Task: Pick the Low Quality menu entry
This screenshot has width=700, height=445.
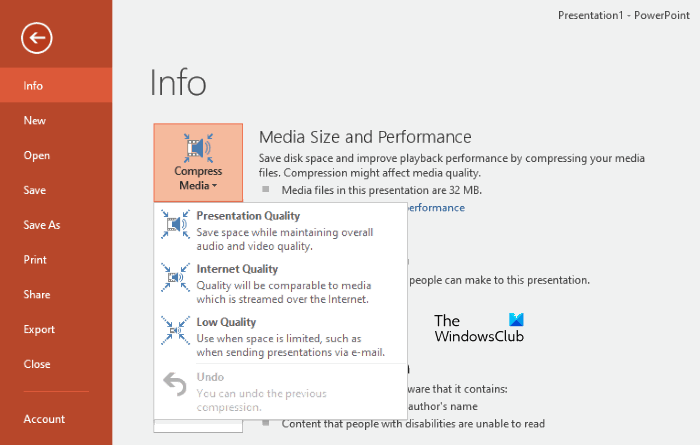Action: pyautogui.click(x=227, y=322)
